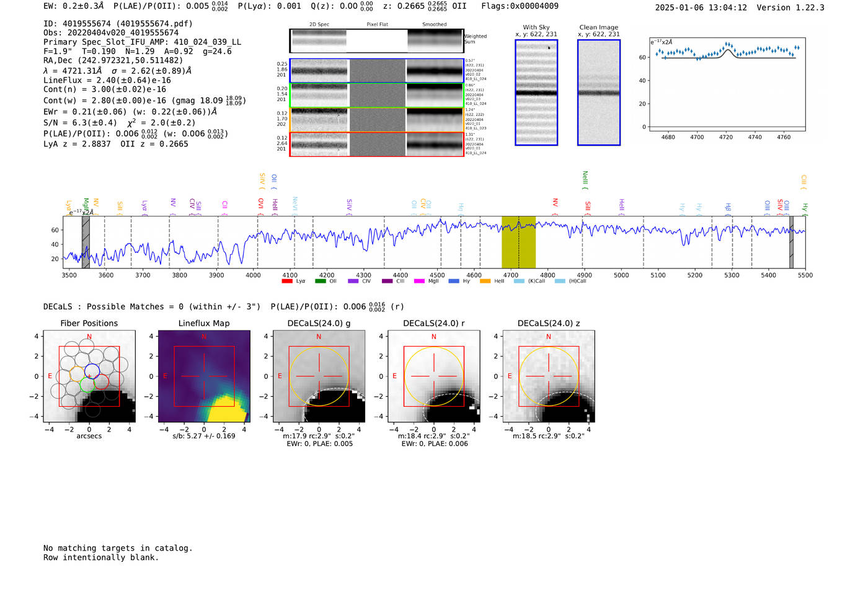Click the ID 4019555674 header text
868x591 pixels.
click(118, 24)
